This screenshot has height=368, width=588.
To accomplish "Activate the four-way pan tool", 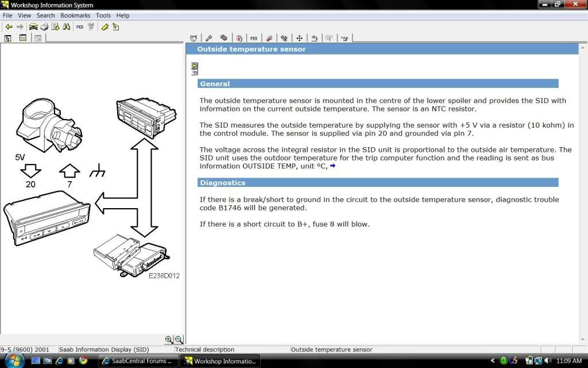I will click(x=299, y=38).
